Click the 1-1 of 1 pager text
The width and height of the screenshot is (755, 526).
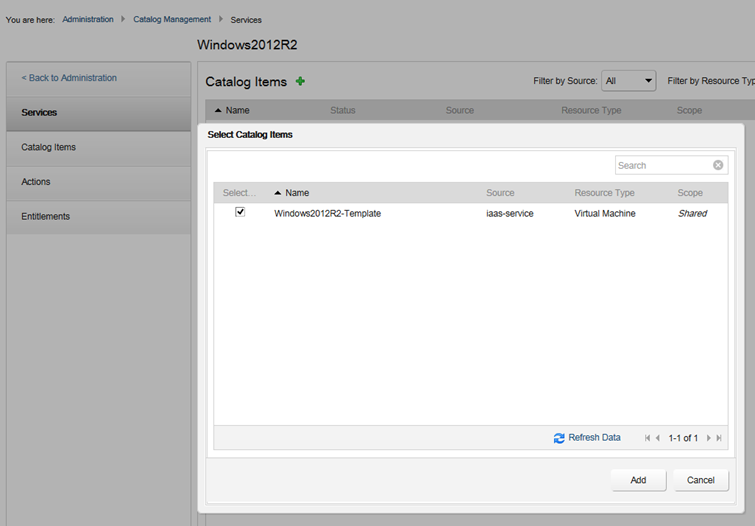[683, 438]
